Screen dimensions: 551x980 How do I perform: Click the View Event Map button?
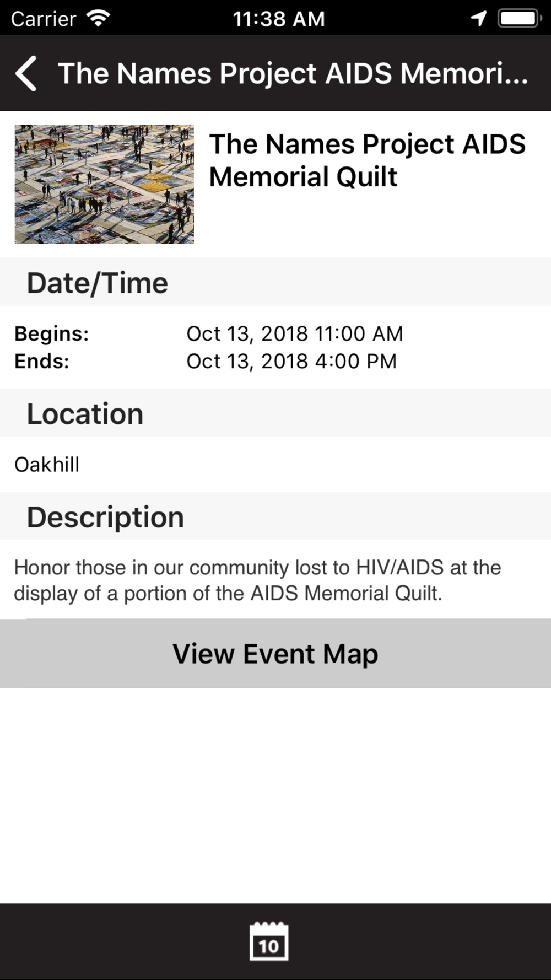coord(275,653)
